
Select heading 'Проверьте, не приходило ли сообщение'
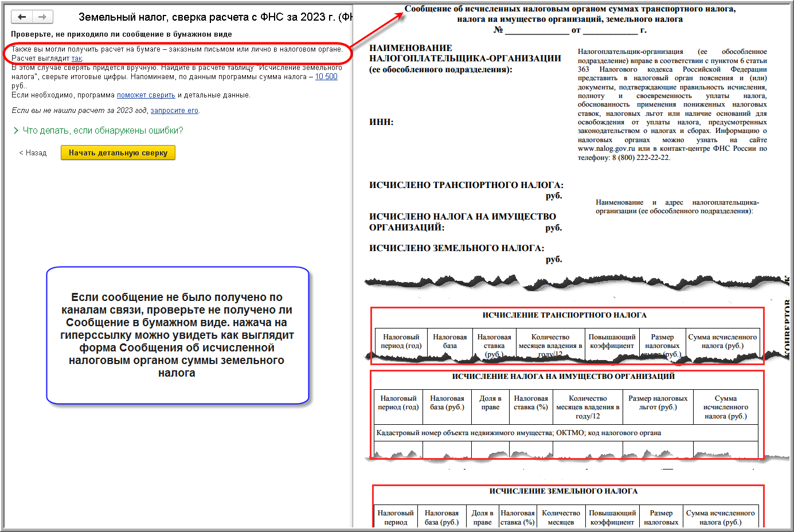pyautogui.click(x=122, y=34)
